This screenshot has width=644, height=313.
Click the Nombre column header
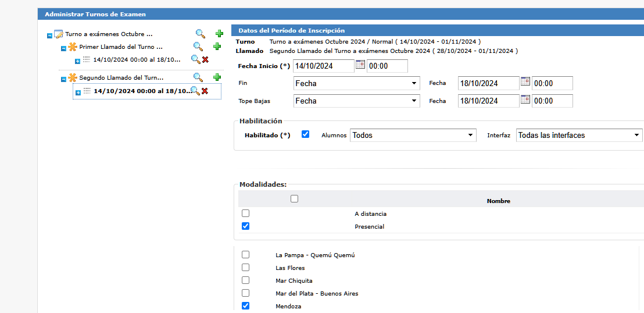point(498,201)
